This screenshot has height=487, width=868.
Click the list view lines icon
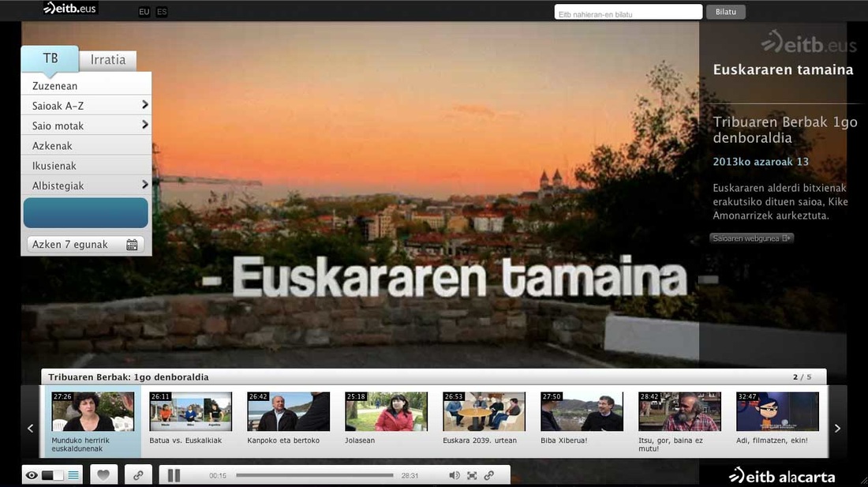click(x=73, y=475)
